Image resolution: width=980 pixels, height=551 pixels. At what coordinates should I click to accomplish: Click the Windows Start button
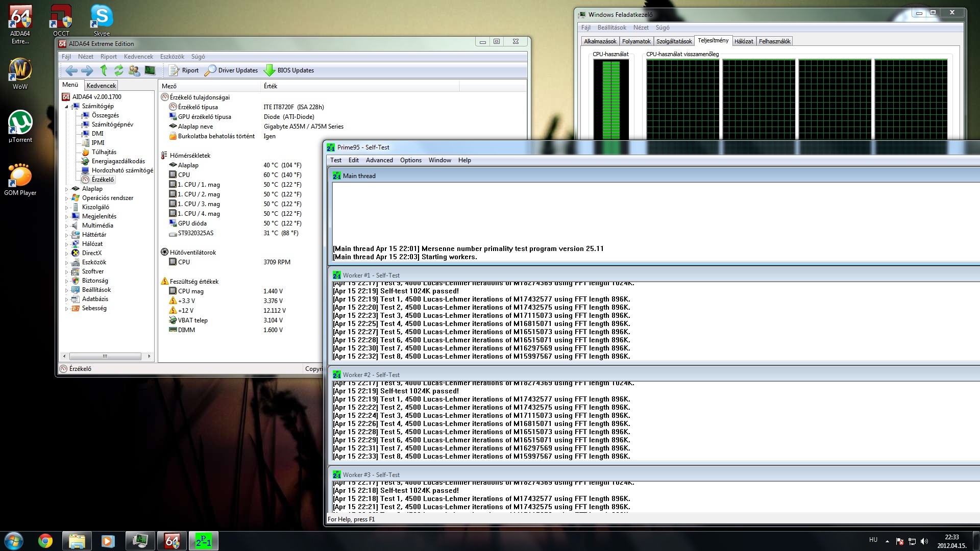pyautogui.click(x=14, y=541)
